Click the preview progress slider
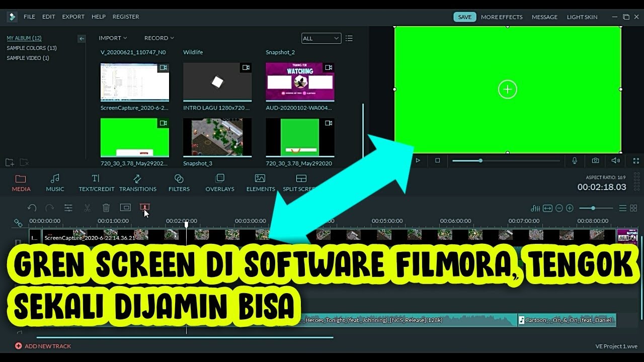This screenshot has width=644, height=362. pos(506,161)
